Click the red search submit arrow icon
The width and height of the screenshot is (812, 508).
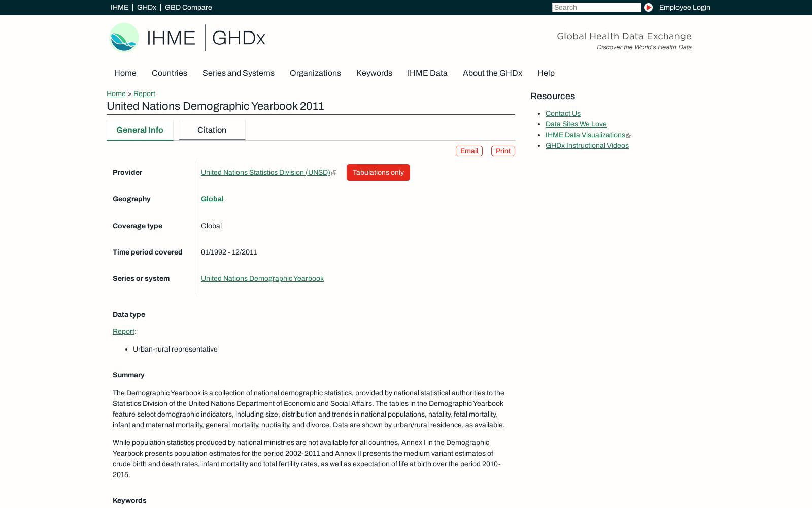click(648, 7)
